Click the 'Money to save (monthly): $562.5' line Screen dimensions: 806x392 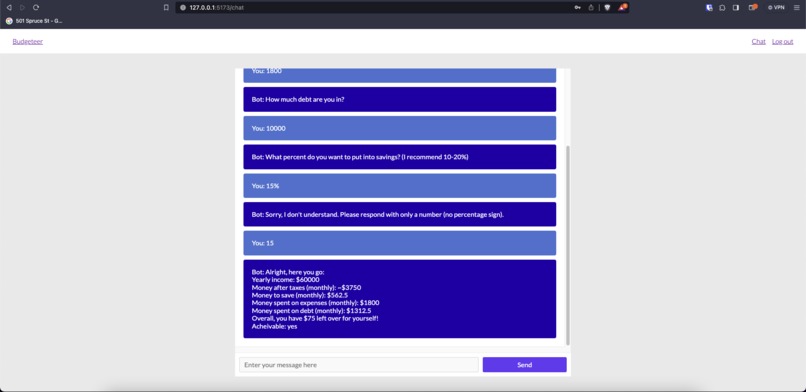click(300, 295)
